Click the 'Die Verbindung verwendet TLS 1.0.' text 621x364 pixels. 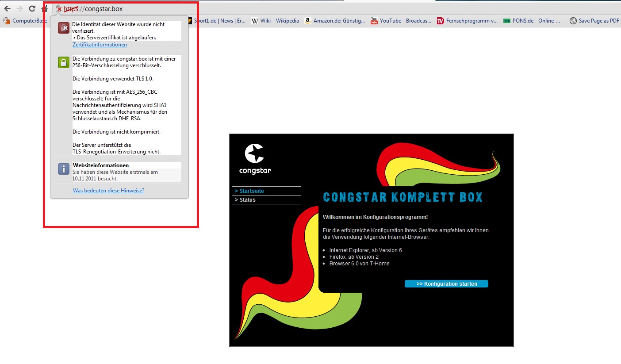(x=113, y=79)
